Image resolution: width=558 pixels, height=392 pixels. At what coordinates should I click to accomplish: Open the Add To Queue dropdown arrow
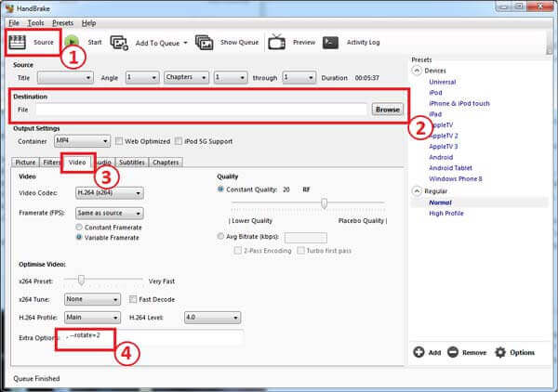click(x=185, y=43)
